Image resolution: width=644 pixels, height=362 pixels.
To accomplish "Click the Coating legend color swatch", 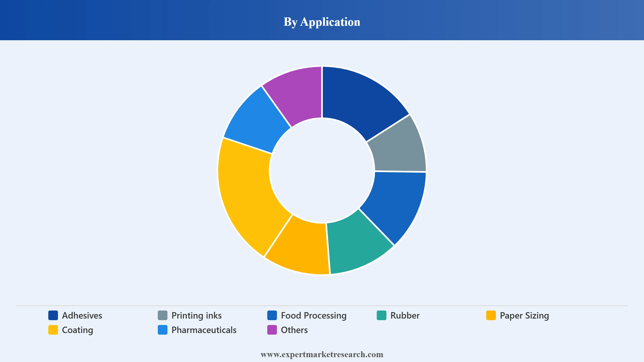I will pyautogui.click(x=53, y=330).
